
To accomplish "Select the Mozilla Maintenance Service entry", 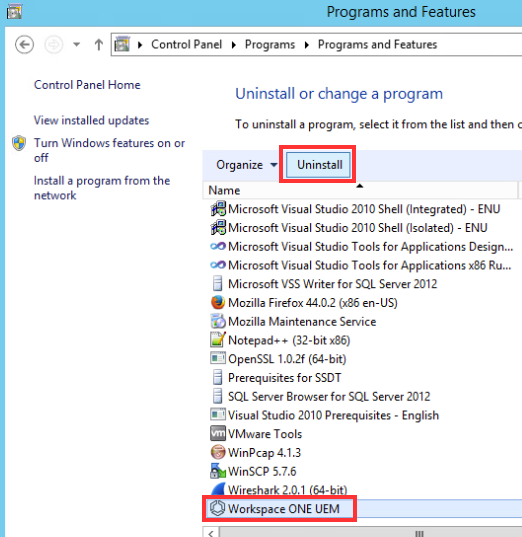I will [x=302, y=322].
